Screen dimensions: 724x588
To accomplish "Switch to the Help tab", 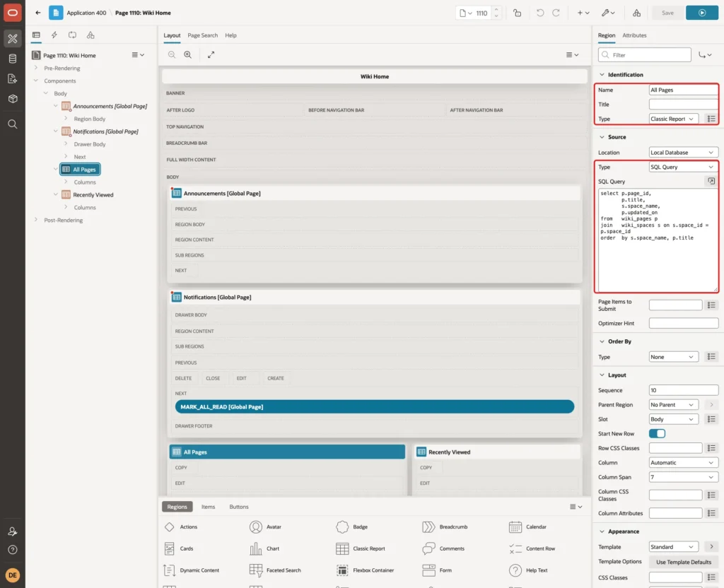I will tap(231, 35).
